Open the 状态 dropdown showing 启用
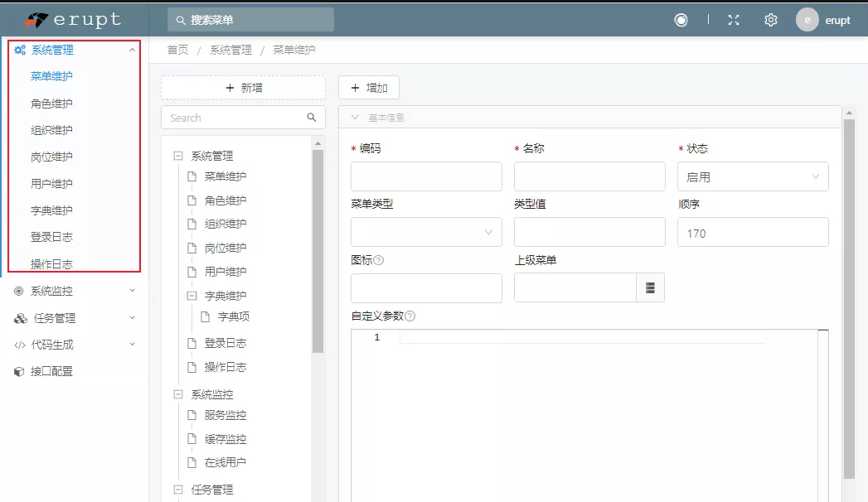This screenshot has width=868, height=502. (x=753, y=177)
